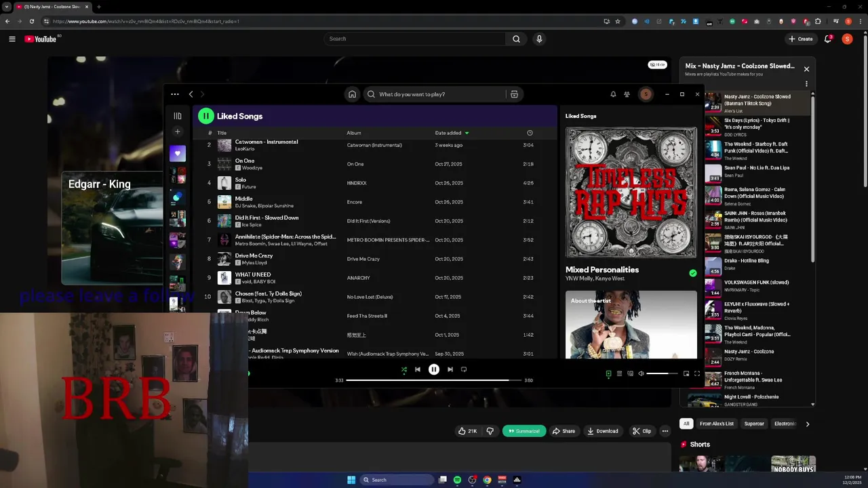
Task: Open Liked Songs heart in sidebar
Action: tap(177, 154)
